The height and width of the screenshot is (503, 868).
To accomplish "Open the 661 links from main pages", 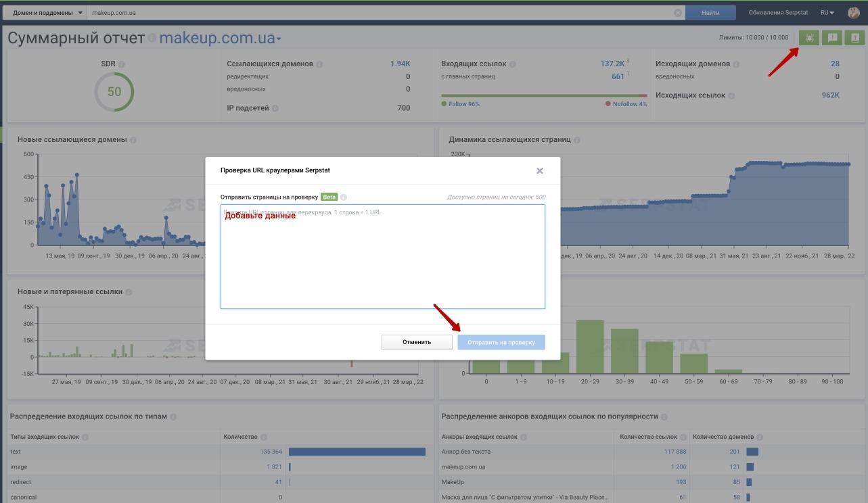I will click(618, 76).
